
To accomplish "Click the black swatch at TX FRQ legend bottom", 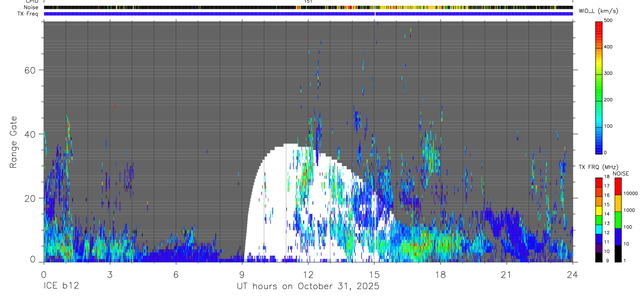I will pyautogui.click(x=599, y=257).
